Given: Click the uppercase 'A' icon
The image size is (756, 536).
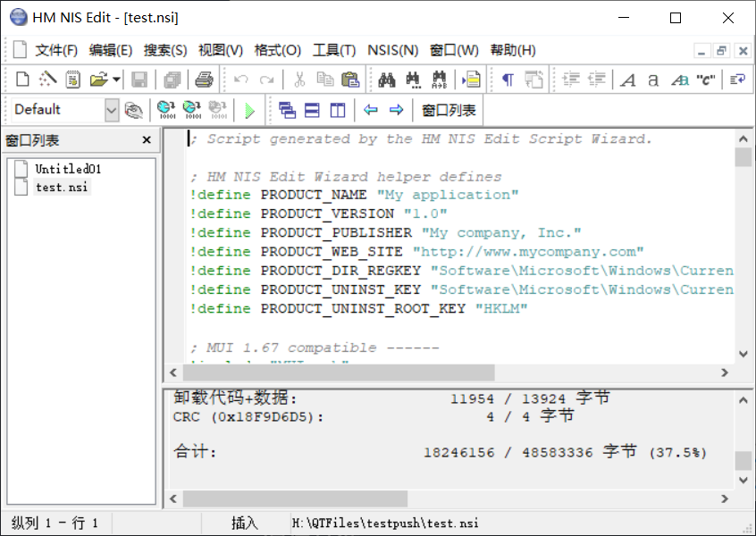Looking at the screenshot, I should tap(627, 79).
